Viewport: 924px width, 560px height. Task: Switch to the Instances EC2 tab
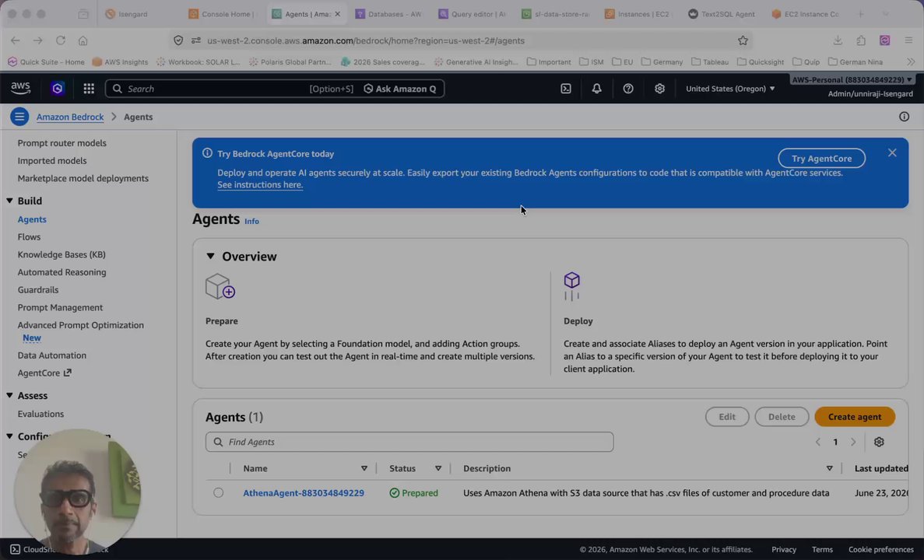click(x=639, y=13)
